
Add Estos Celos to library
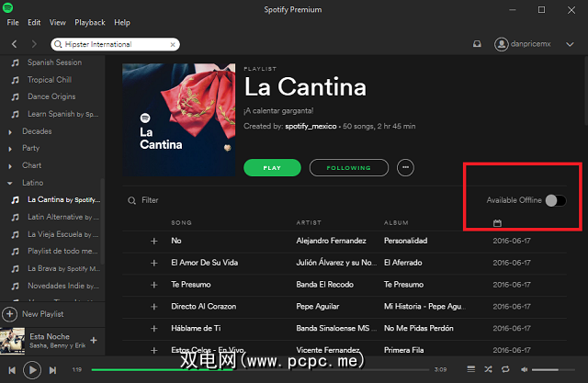point(153,351)
